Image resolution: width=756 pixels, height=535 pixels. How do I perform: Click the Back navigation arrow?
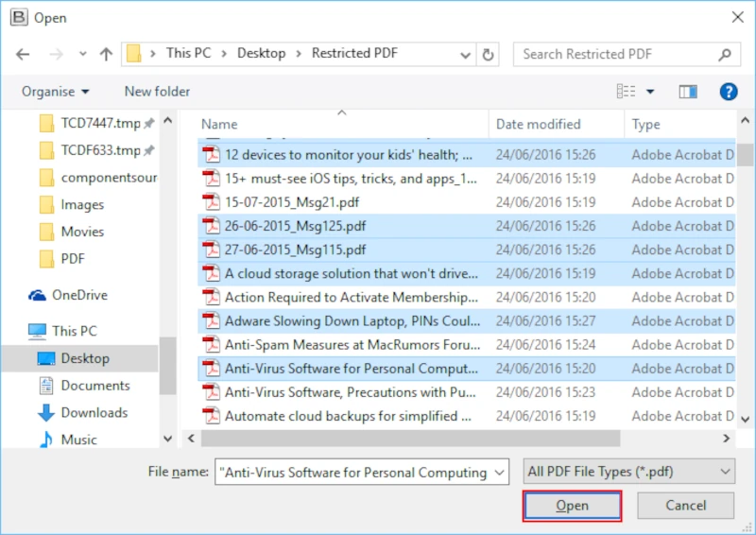click(x=23, y=54)
